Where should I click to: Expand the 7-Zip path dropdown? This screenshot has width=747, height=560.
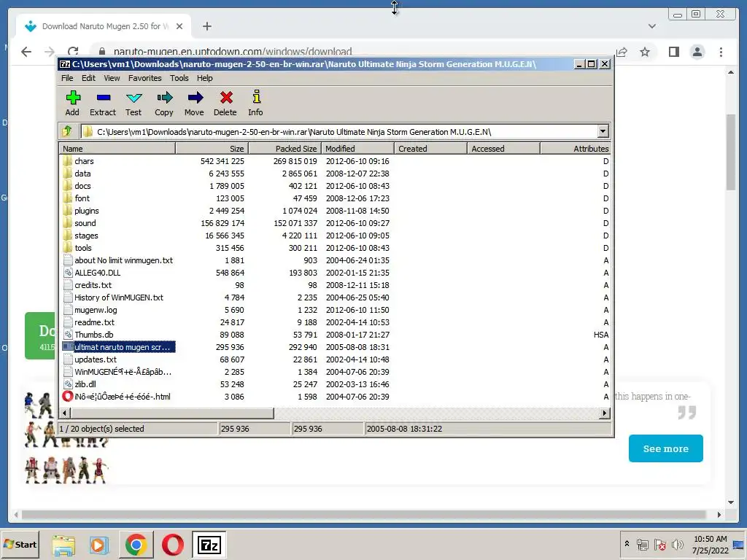(x=603, y=131)
